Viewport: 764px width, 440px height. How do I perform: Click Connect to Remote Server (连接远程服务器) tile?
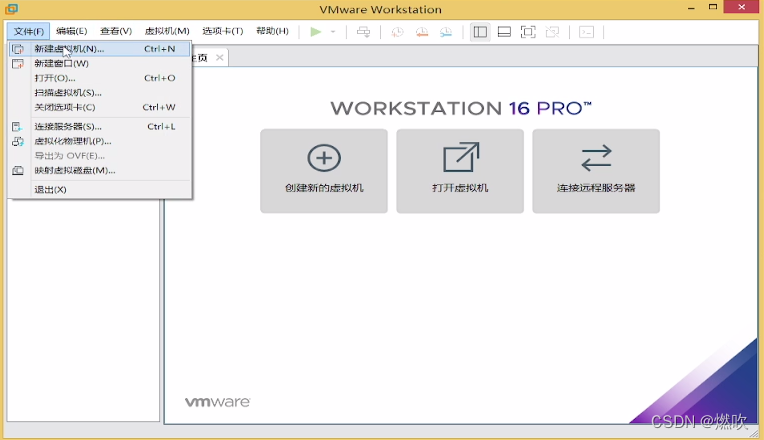click(x=596, y=171)
